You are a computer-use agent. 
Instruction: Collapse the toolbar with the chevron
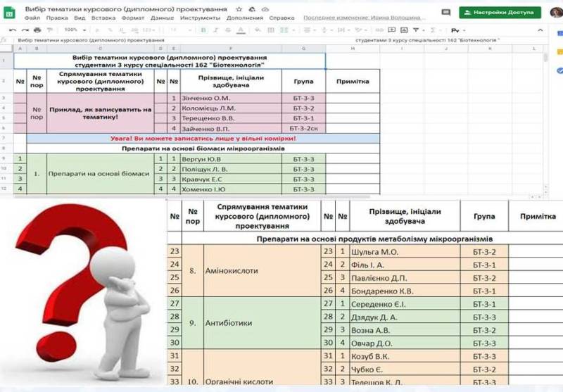540,30
